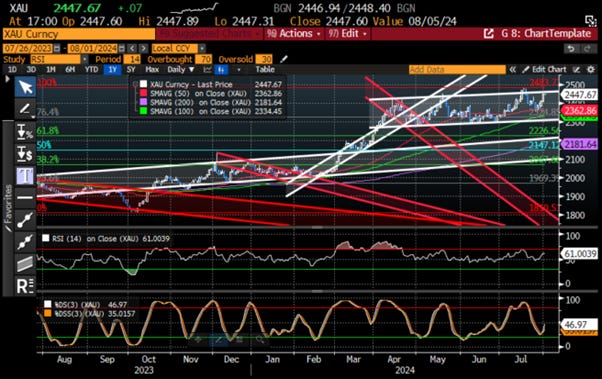This screenshot has height=379, width=602.
Task: Click SMAVG (50) red color swatch
Action: pos(144,93)
